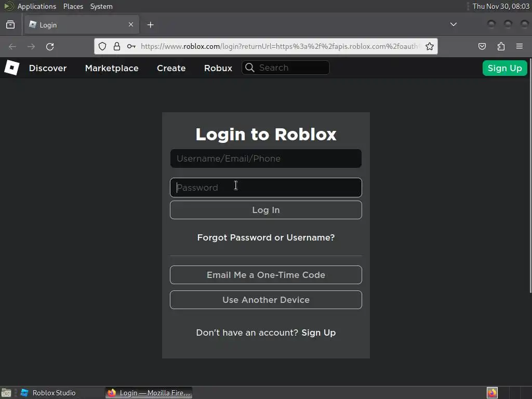Open the Applications system menu
Viewport: 532px width, 399px height.
pos(37,6)
